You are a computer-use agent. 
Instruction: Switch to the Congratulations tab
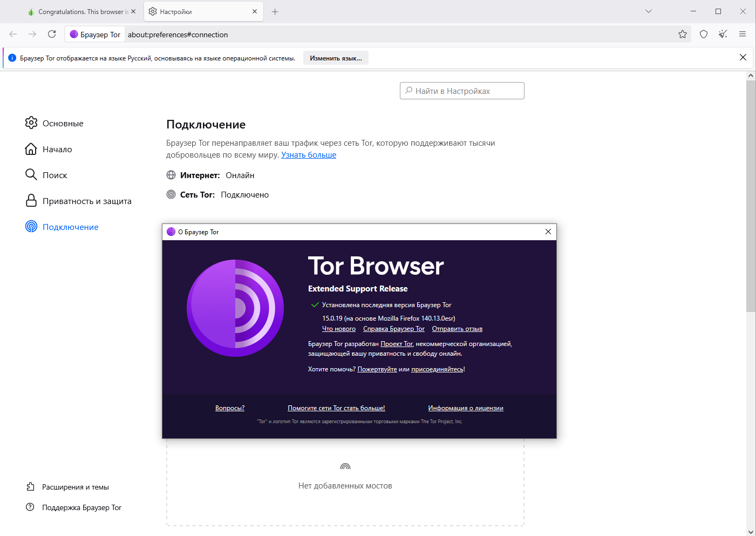[x=81, y=11]
